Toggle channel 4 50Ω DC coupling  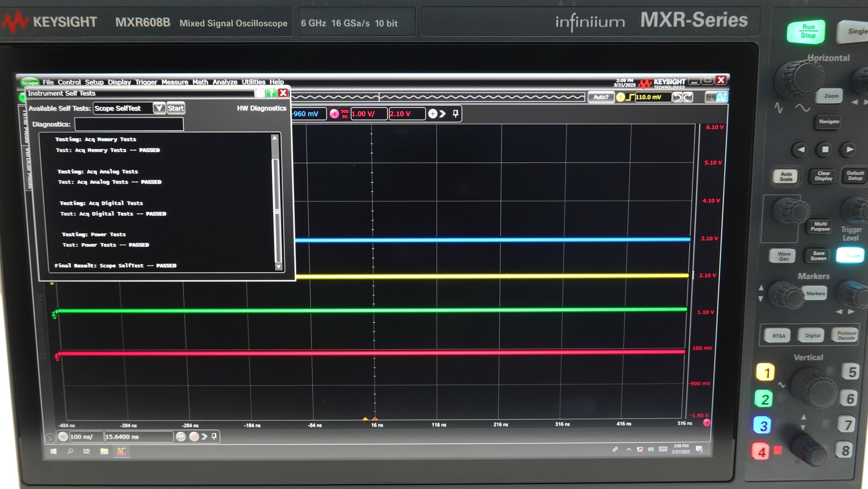pos(345,114)
